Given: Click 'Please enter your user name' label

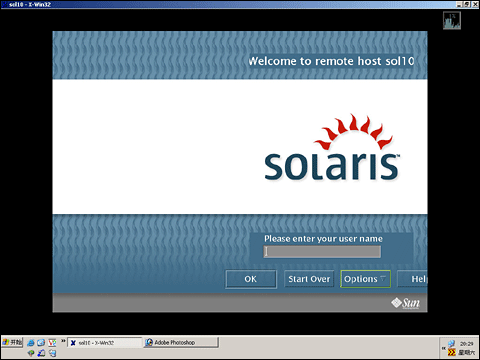Looking at the screenshot, I should point(323,239).
